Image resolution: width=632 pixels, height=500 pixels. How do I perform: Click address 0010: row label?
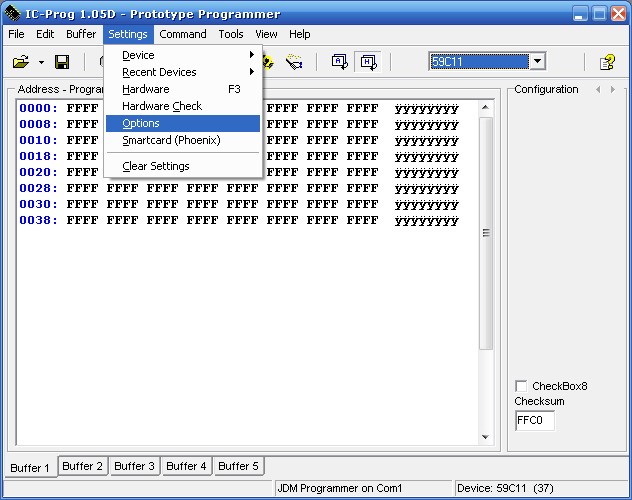[38, 140]
